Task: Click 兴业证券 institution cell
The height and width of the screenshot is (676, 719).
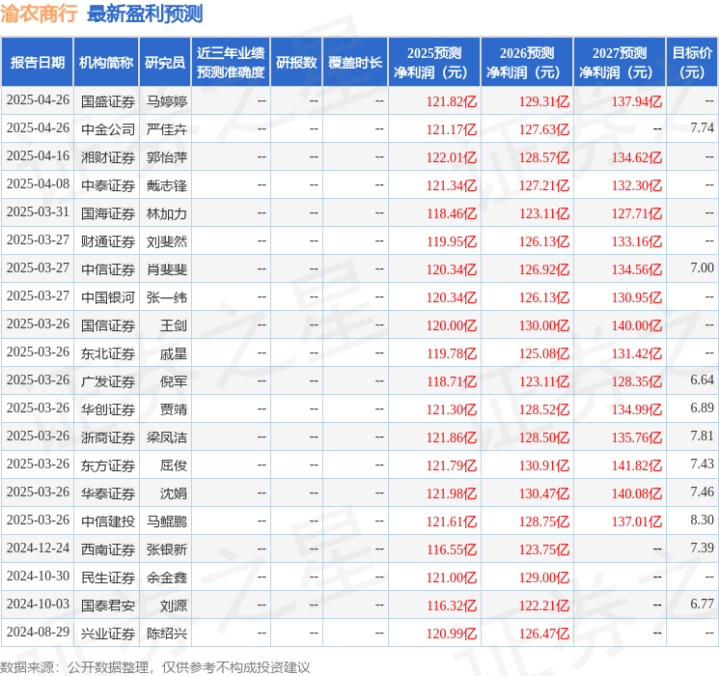Action: click(108, 633)
